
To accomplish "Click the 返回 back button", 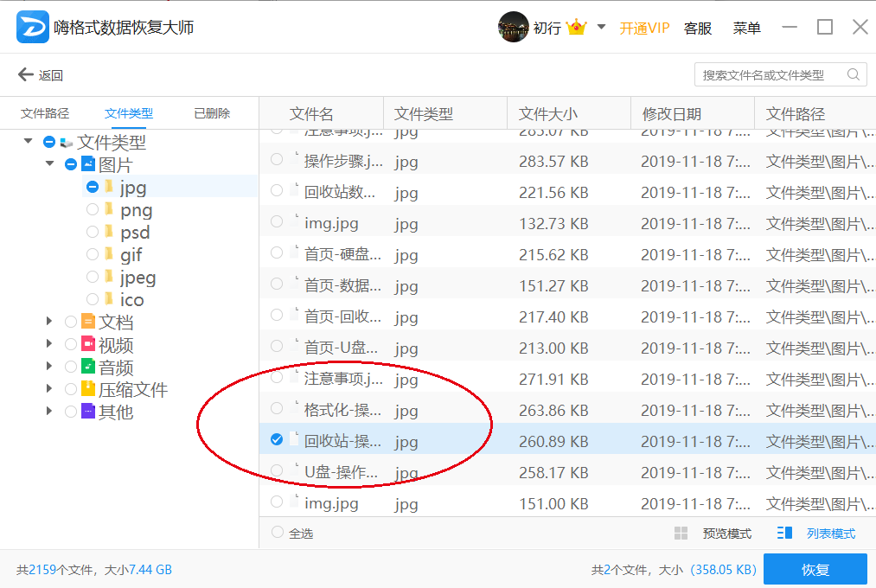I will point(41,75).
